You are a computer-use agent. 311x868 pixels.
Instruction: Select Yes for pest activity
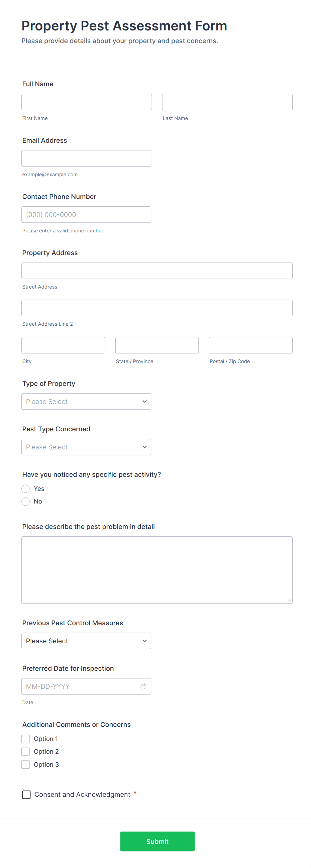click(26, 489)
